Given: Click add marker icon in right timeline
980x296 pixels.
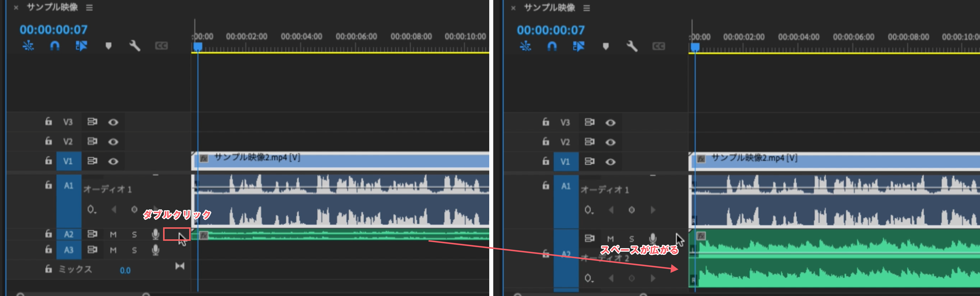Looking at the screenshot, I should point(606,46).
